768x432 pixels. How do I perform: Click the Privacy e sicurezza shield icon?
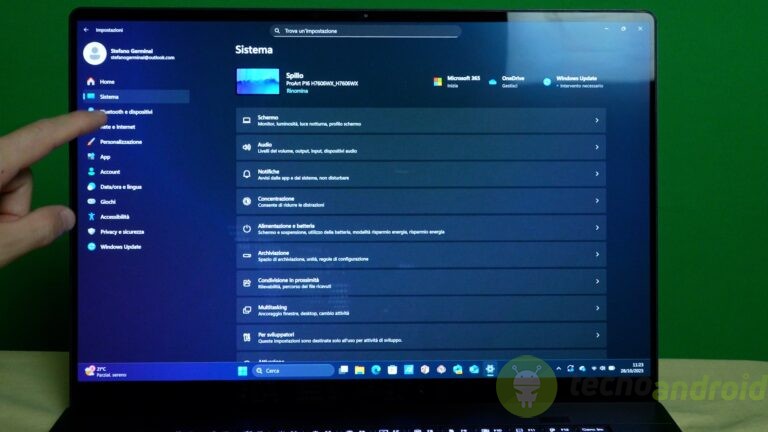[x=91, y=232]
